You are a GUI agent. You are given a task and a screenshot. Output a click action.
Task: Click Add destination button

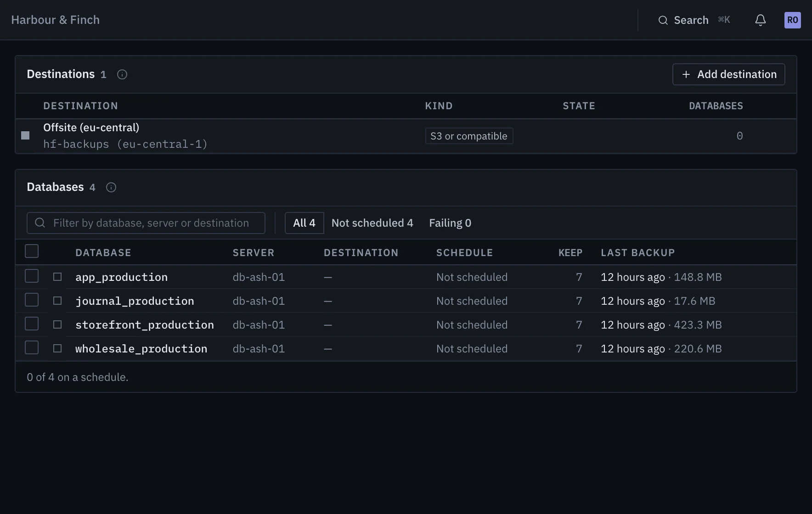pos(728,74)
